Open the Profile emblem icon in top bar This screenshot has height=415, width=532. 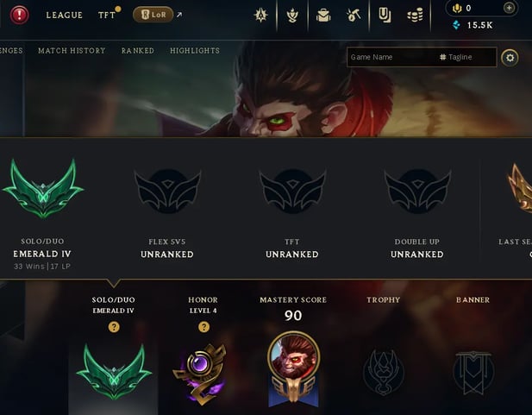pos(260,16)
